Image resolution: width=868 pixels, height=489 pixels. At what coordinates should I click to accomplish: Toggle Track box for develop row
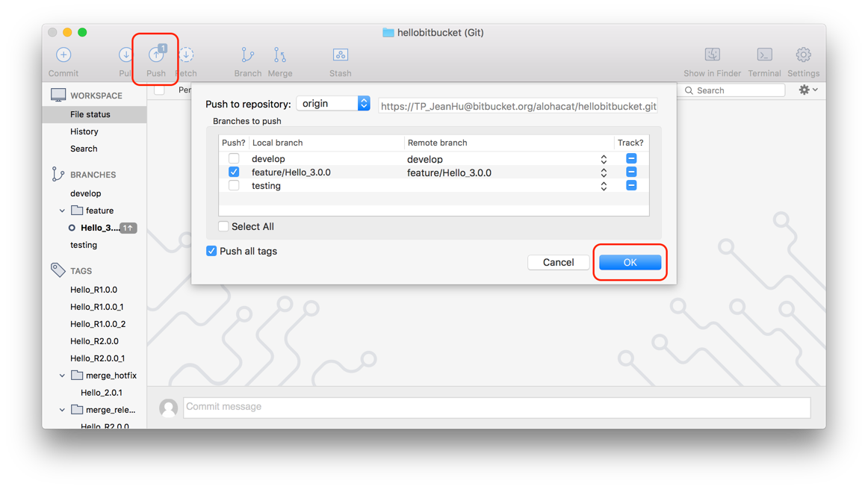pos(631,159)
